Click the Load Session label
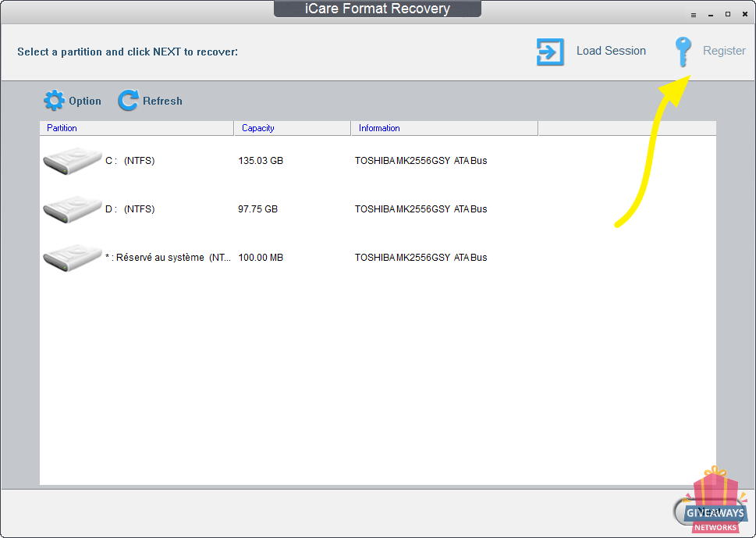 (x=611, y=51)
